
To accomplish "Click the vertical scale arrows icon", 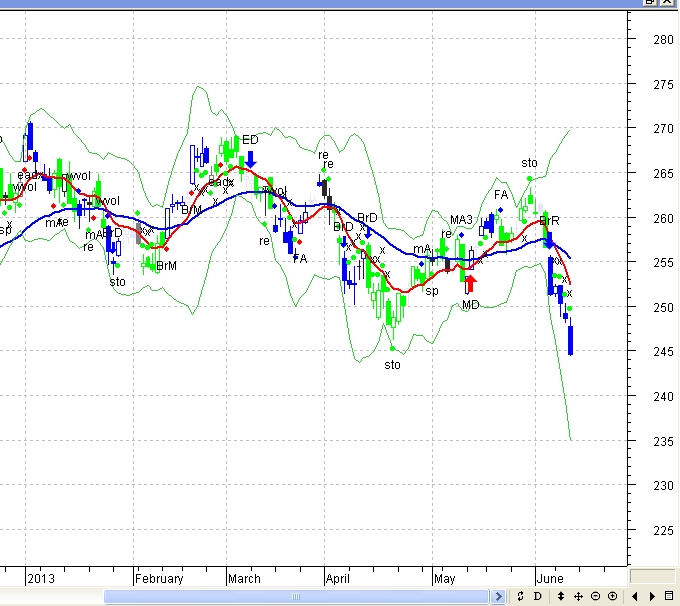I will coord(561,597).
